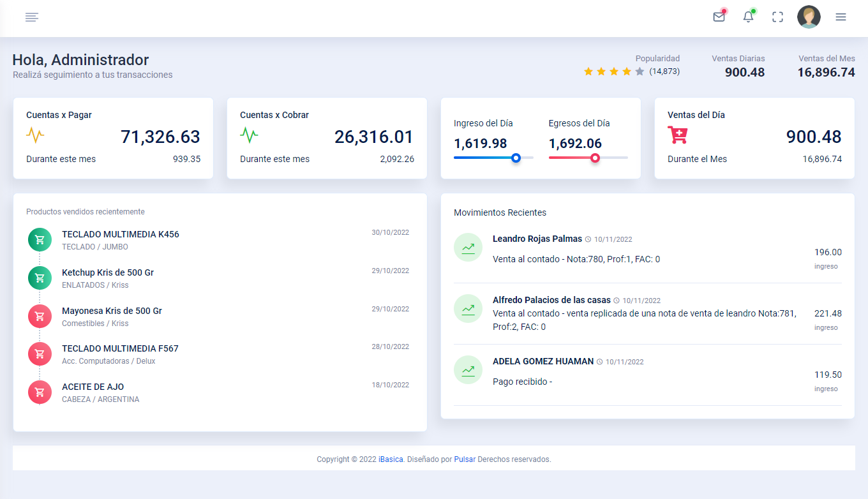Click the Ventas del Día shopping cart icon
This screenshot has width=868, height=499.
pos(678,135)
